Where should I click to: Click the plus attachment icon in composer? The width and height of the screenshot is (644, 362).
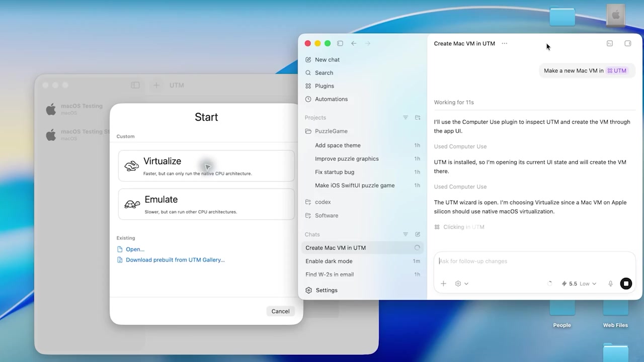pyautogui.click(x=443, y=284)
